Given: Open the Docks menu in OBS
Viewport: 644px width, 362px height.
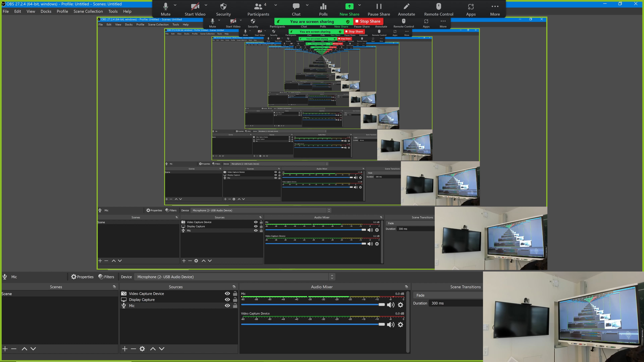Looking at the screenshot, I should pos(46,11).
